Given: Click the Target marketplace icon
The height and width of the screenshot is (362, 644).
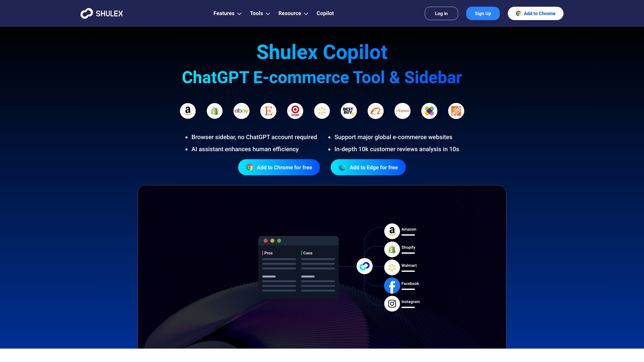Looking at the screenshot, I should pos(295,111).
